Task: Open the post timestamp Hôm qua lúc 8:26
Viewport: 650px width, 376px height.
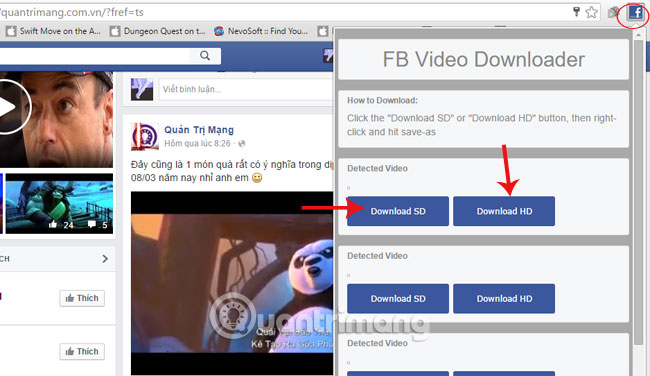Action: (197, 143)
